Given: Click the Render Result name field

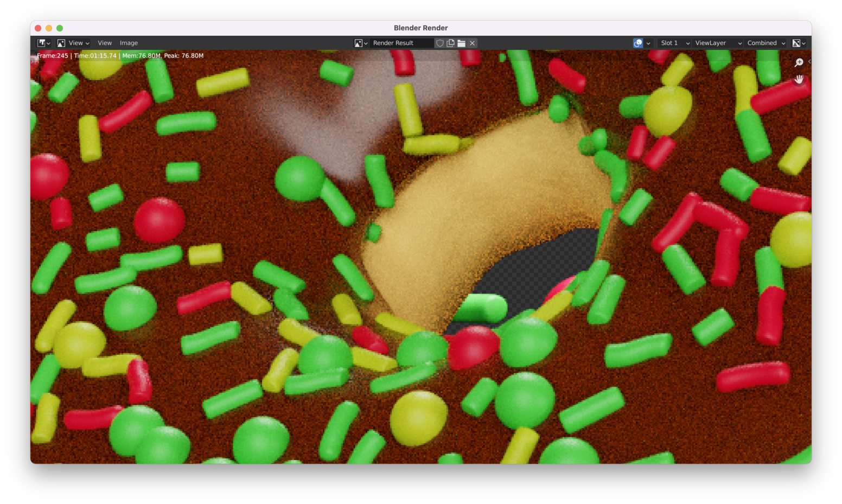Looking at the screenshot, I should pos(401,43).
